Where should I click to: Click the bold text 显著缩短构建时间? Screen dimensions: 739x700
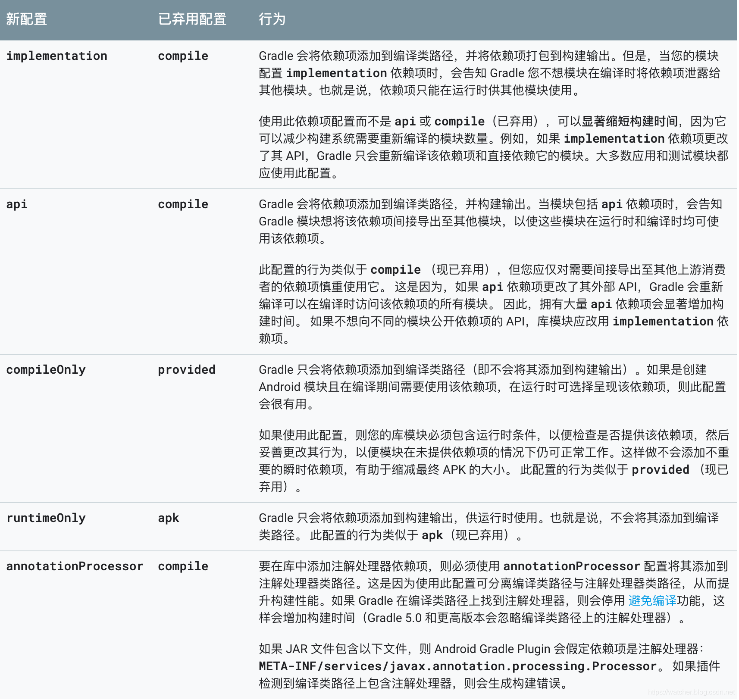629,122
